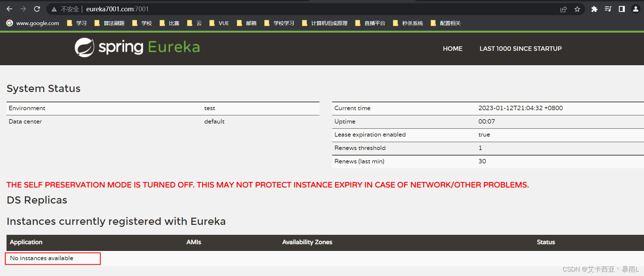Click the System Status heading
This screenshot has width=644, height=276.
point(44,89)
